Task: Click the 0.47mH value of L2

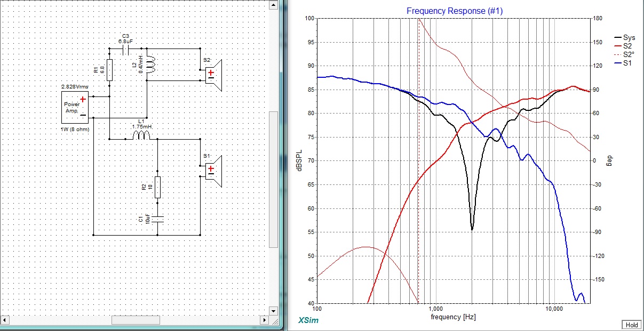Action: coord(141,64)
